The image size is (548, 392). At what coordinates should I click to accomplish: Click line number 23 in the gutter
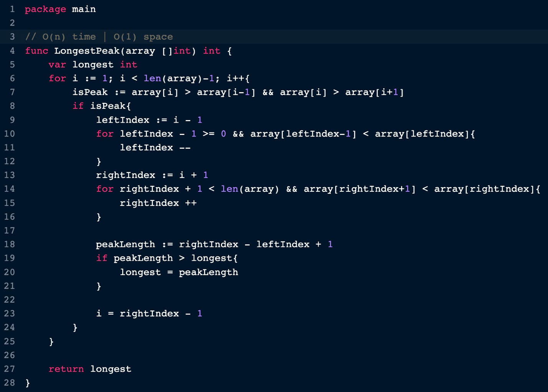point(10,313)
